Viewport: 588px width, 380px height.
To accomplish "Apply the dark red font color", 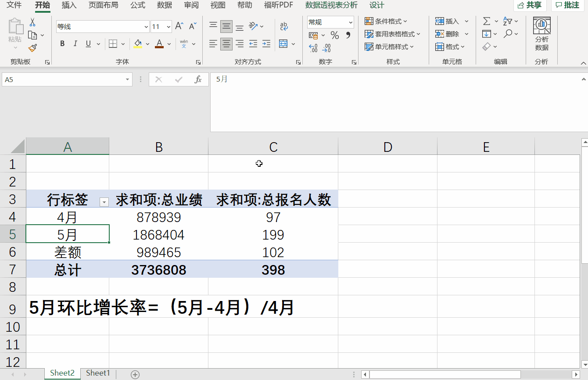I will pos(159,44).
